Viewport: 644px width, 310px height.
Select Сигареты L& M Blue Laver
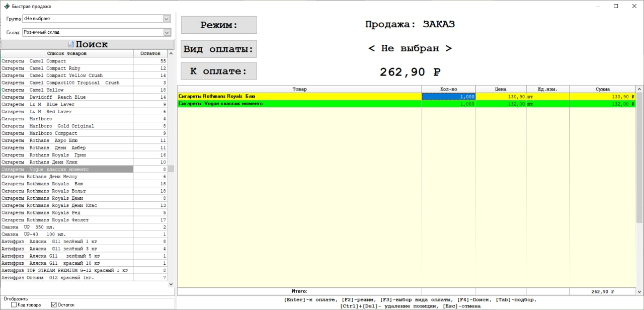[x=84, y=104]
